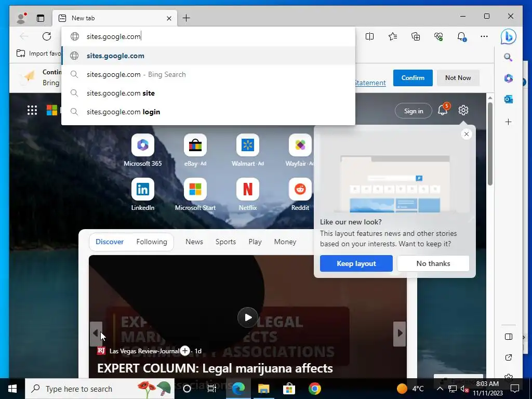Follow Las Vegas Review-Journal with plus

tap(185, 351)
